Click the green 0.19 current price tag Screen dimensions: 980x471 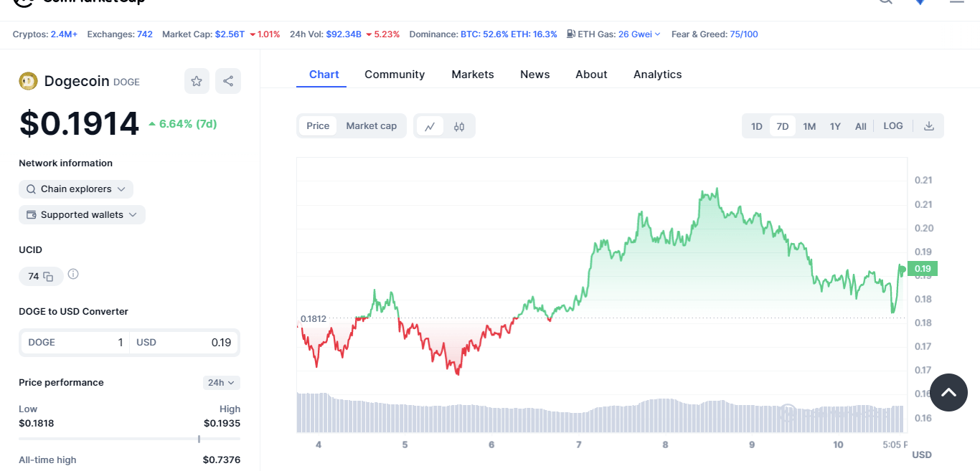(923, 269)
